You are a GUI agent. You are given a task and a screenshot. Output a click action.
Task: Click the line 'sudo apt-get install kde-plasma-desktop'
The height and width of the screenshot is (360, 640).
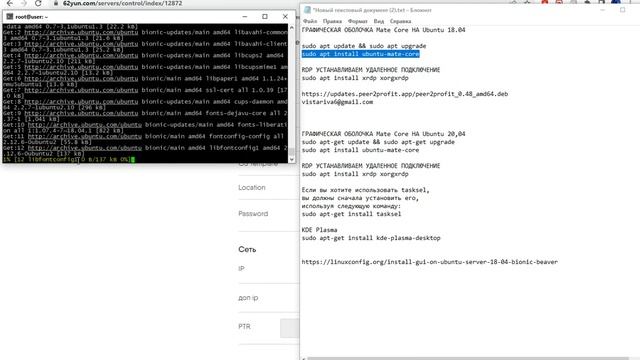371,238
